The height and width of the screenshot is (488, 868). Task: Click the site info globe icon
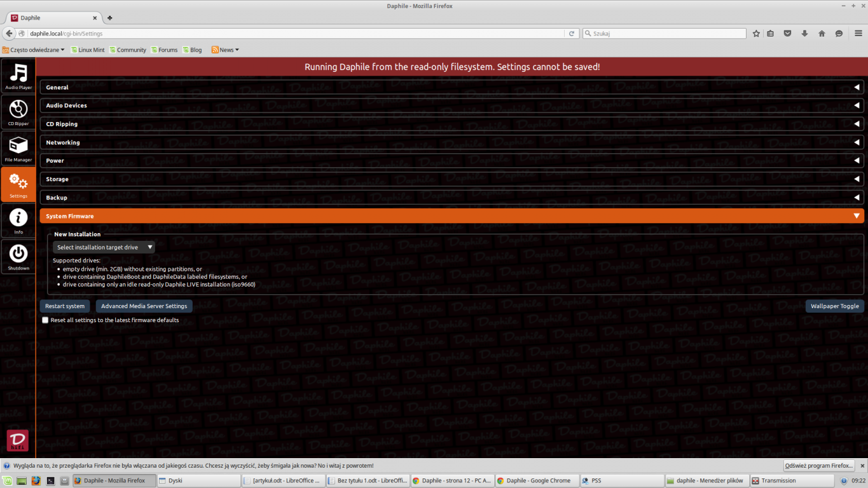pyautogui.click(x=22, y=34)
